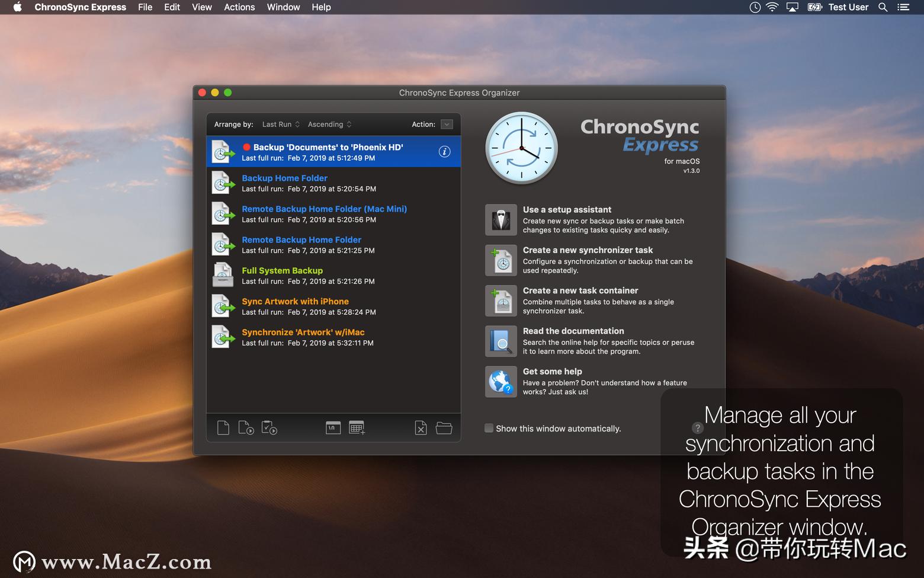This screenshot has height=578, width=924.
Task: Click the AirPlay display icon in the menu bar
Action: 793,7
